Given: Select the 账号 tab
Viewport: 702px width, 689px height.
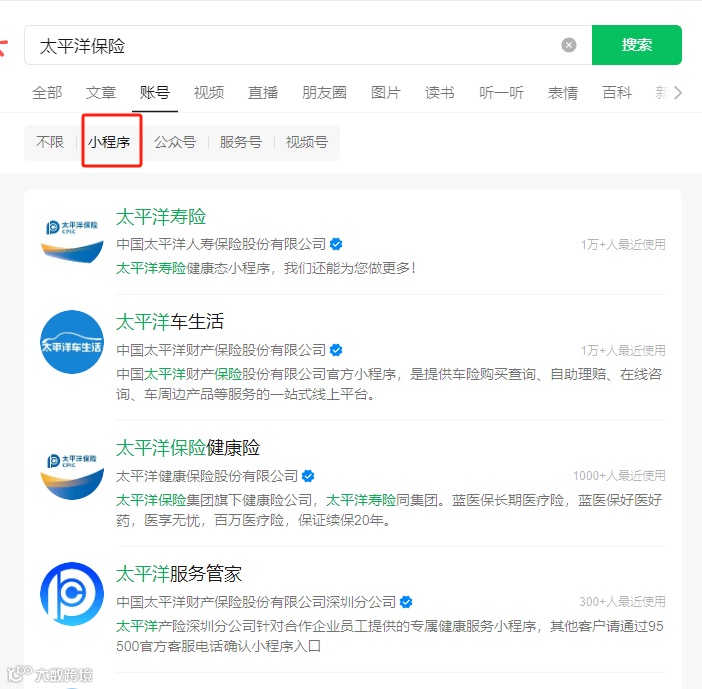Looking at the screenshot, I should (154, 93).
